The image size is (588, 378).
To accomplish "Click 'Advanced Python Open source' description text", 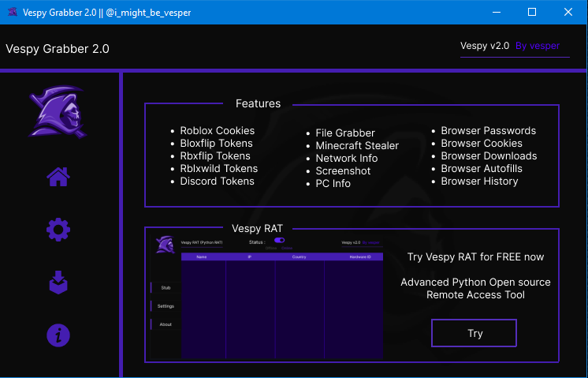I will (475, 283).
